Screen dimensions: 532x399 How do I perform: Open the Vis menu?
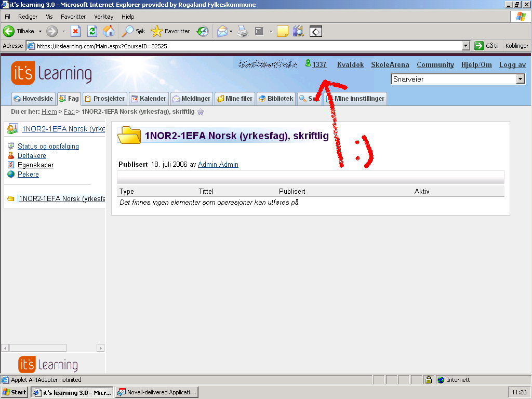point(49,17)
